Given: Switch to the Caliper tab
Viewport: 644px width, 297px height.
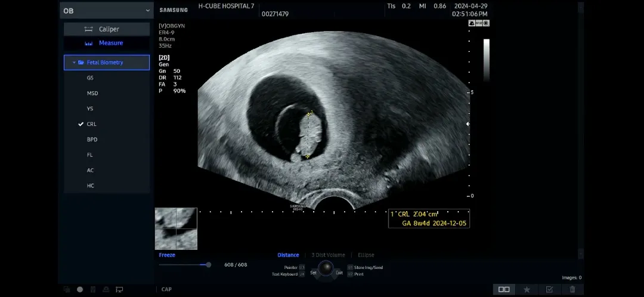Looking at the screenshot, I should [x=107, y=29].
